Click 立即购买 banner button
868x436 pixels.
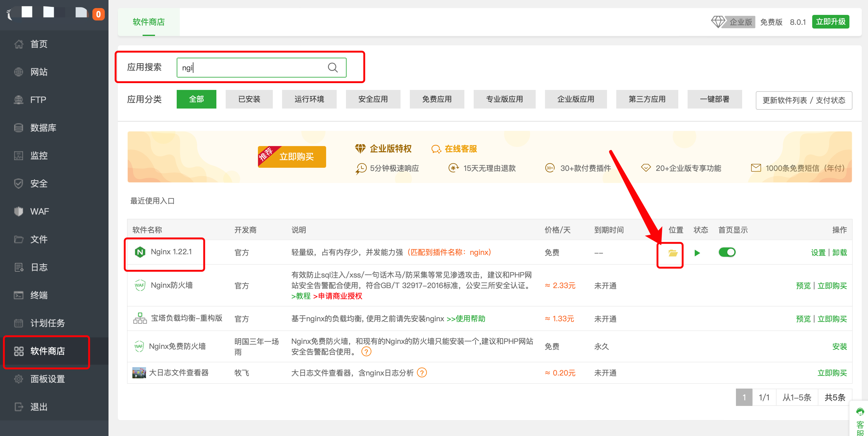292,157
